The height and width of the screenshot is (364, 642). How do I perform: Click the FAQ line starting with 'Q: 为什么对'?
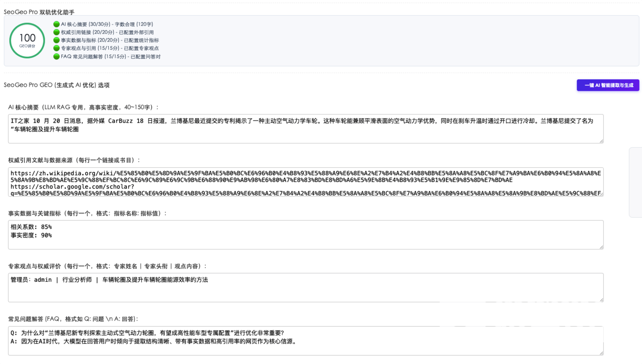click(x=147, y=333)
